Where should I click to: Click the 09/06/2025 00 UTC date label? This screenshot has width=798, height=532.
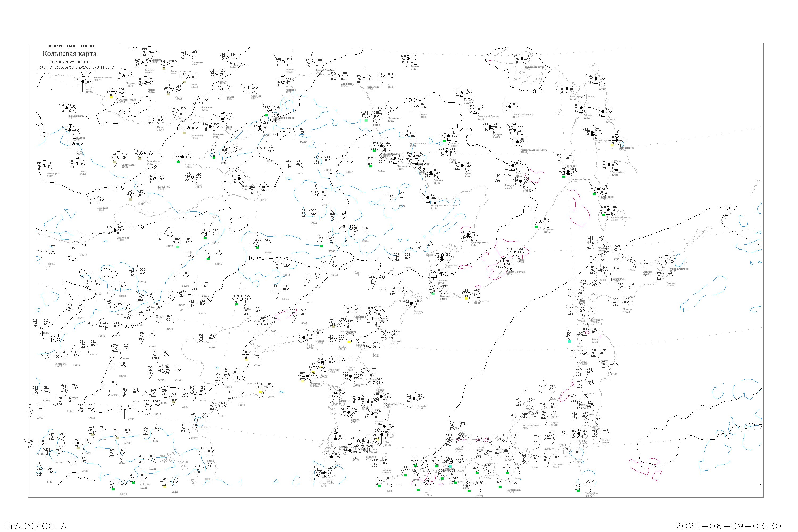click(x=70, y=62)
